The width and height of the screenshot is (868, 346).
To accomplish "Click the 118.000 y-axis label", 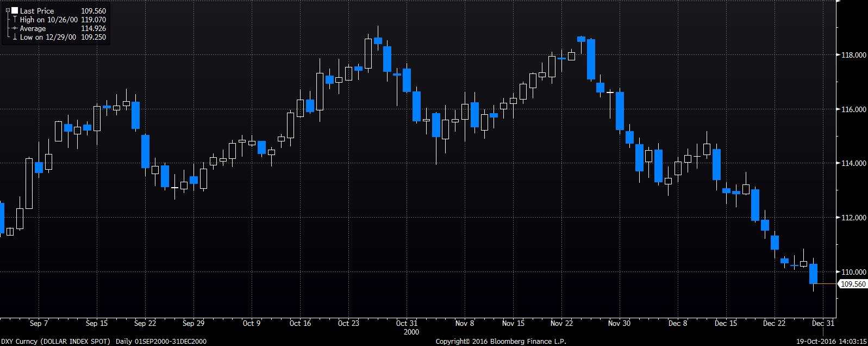I will coord(853,55).
